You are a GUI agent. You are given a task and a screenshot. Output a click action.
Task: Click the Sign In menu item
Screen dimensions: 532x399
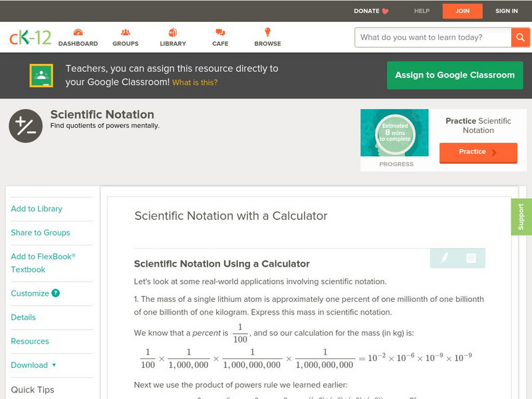pyautogui.click(x=506, y=11)
